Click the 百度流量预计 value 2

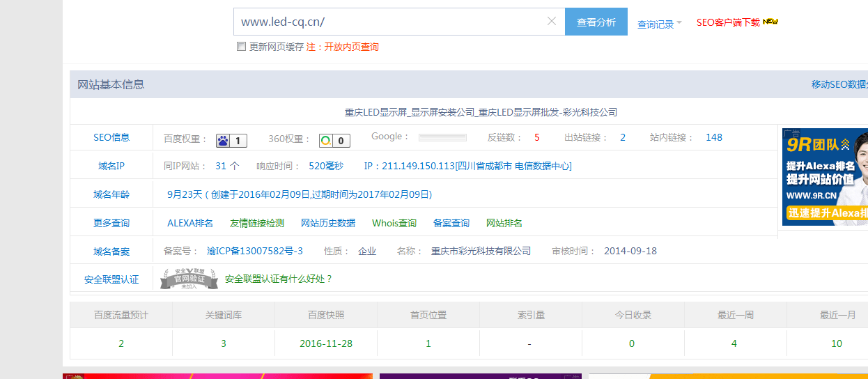pos(121,343)
